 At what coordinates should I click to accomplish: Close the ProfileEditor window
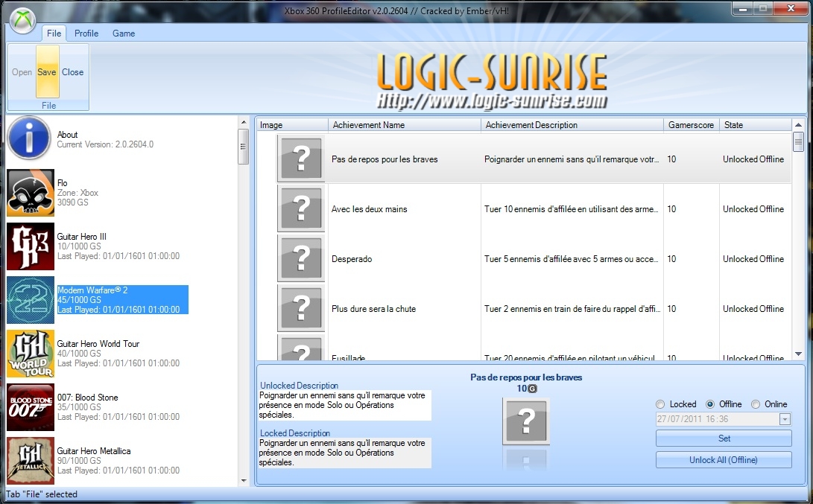pos(791,9)
